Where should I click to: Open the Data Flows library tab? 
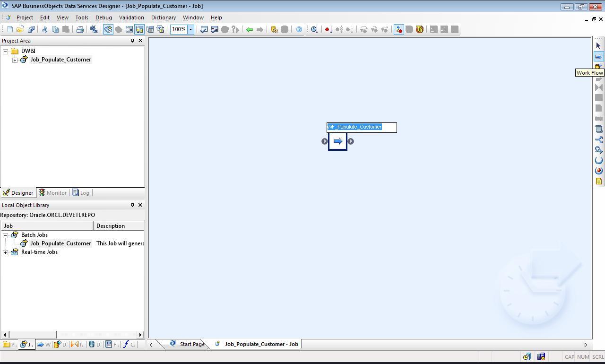(60, 344)
